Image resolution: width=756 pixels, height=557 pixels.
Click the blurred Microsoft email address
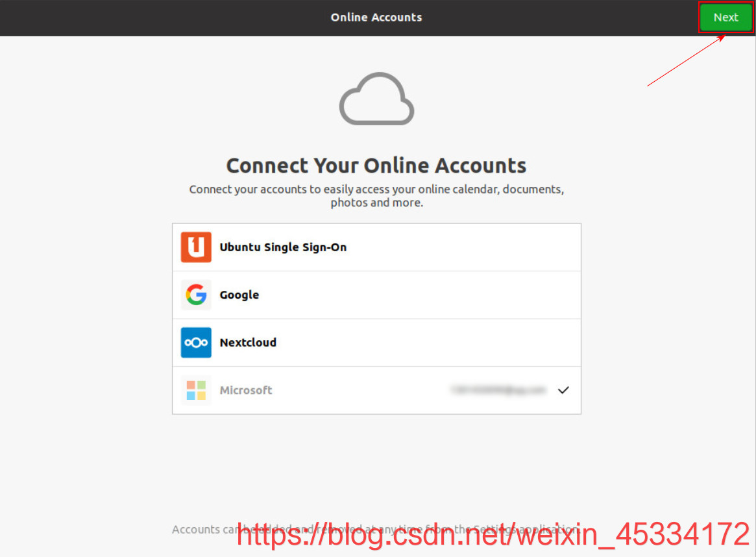coord(498,390)
